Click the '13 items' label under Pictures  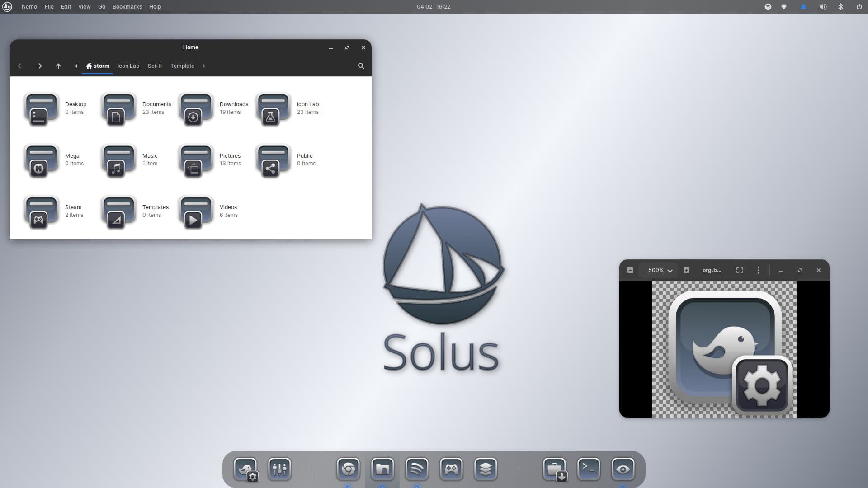tap(231, 164)
